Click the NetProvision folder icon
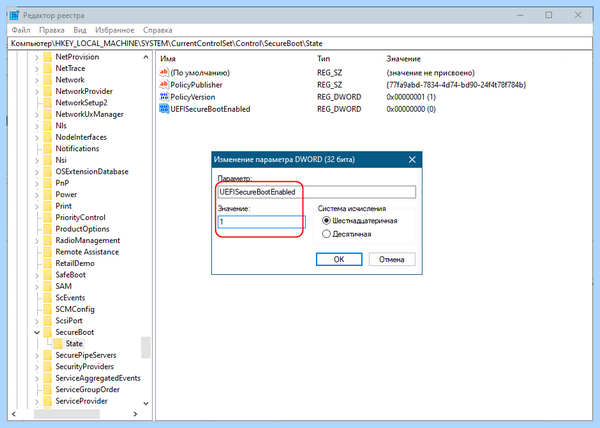Screen dimensions: 600x428 coord(47,57)
